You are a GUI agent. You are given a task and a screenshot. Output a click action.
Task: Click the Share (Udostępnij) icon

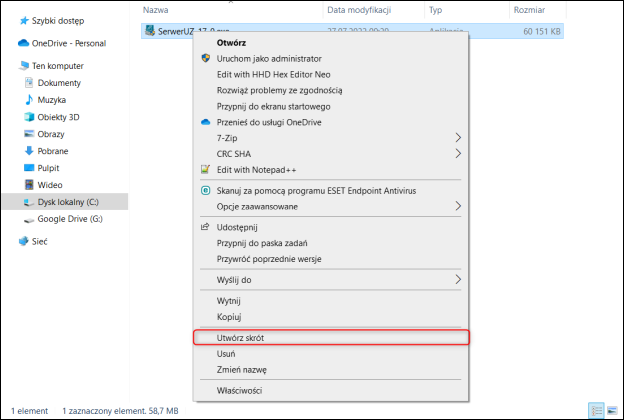[207, 227]
